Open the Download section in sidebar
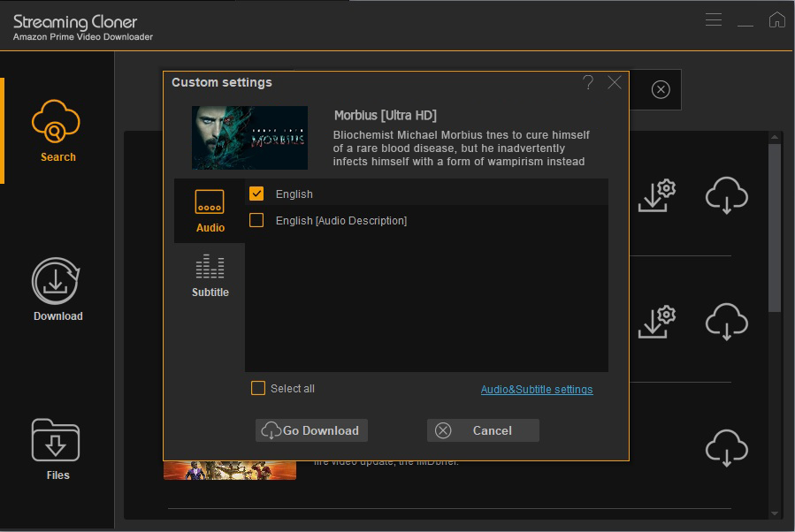Viewport: 795px width, 532px height. click(x=57, y=289)
